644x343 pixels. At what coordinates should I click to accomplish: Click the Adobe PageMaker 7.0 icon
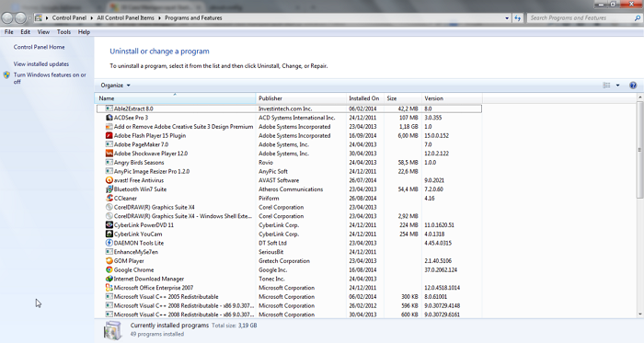coord(109,144)
